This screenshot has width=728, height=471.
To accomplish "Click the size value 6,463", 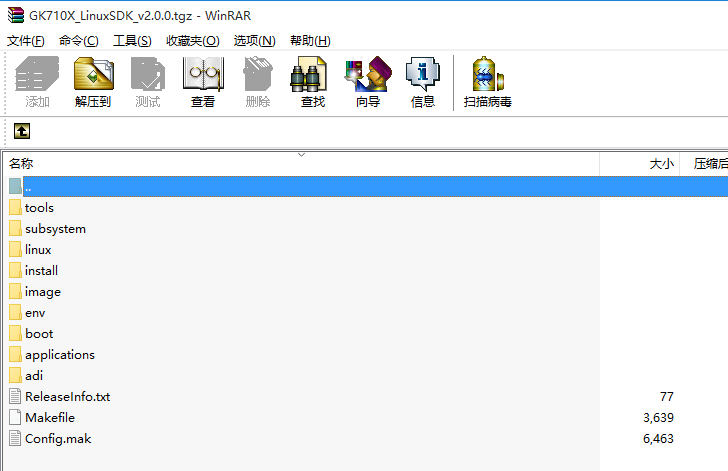I will pos(658,438).
